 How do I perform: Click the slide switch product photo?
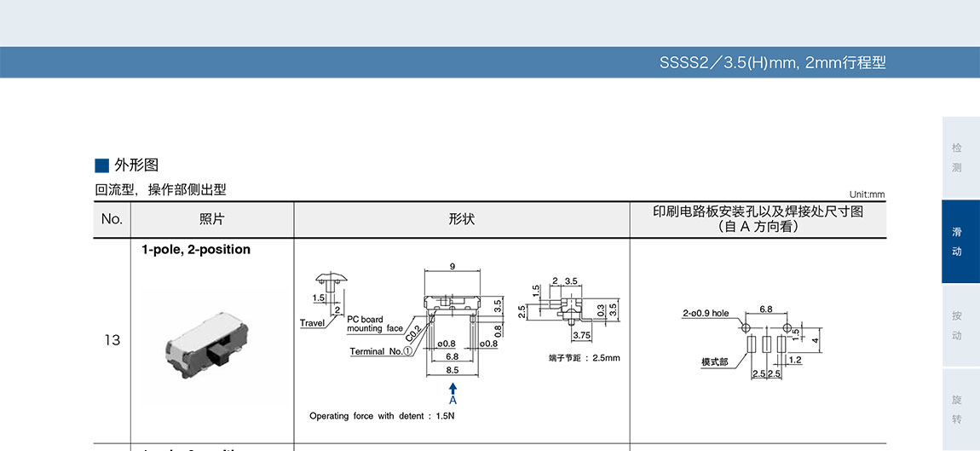[208, 340]
